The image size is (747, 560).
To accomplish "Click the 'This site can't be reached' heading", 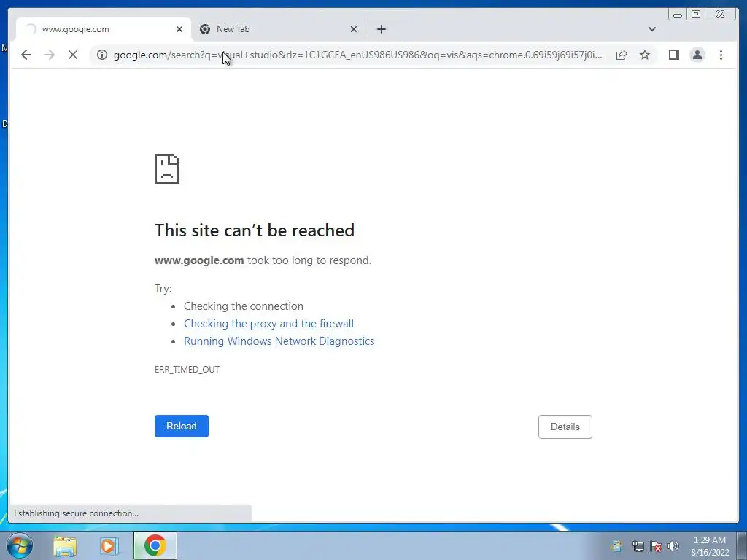I will tap(255, 230).
